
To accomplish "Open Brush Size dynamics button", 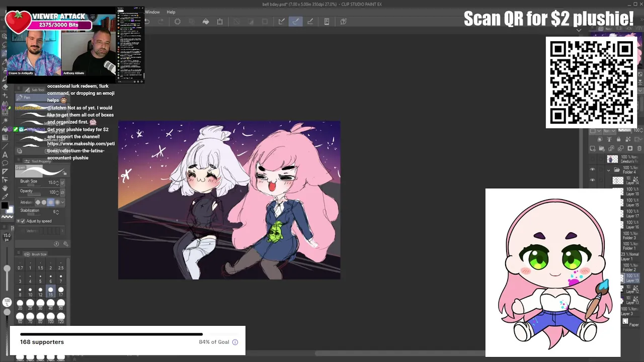I will [62, 183].
